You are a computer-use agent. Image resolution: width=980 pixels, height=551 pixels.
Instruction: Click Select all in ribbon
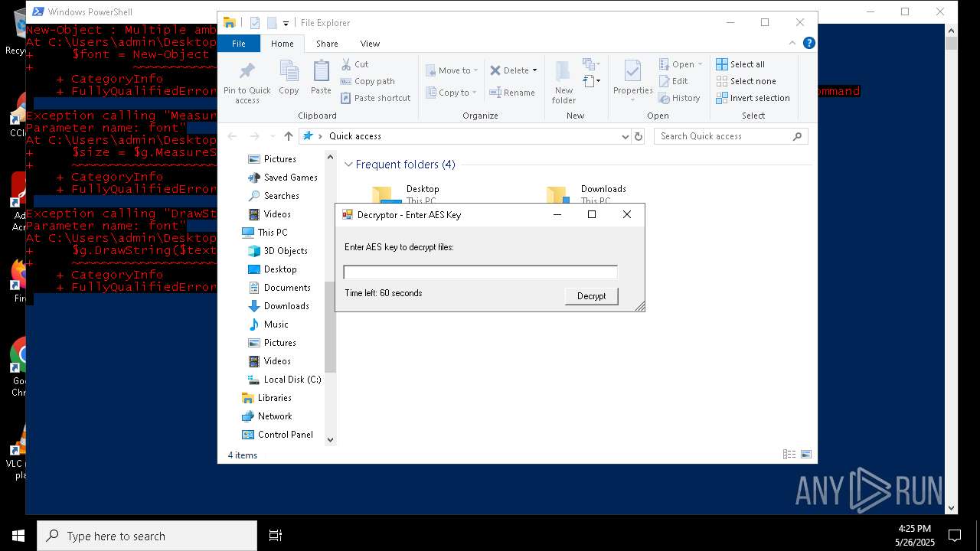click(740, 64)
